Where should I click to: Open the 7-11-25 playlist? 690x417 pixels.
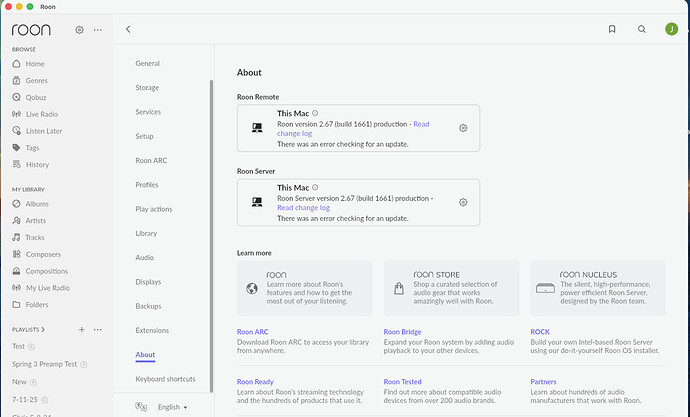coord(25,399)
